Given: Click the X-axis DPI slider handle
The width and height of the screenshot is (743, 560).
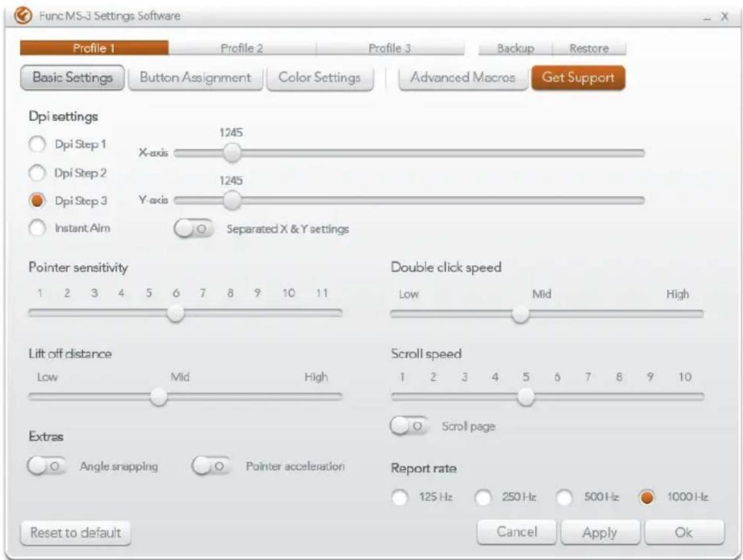Looking at the screenshot, I should 232,153.
